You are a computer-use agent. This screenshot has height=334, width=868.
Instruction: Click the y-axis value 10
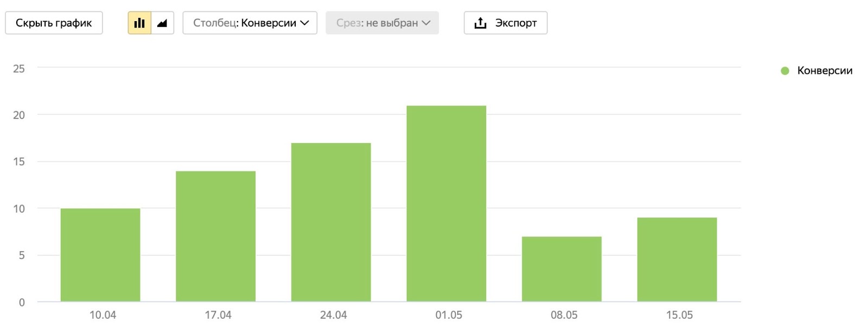coord(19,209)
